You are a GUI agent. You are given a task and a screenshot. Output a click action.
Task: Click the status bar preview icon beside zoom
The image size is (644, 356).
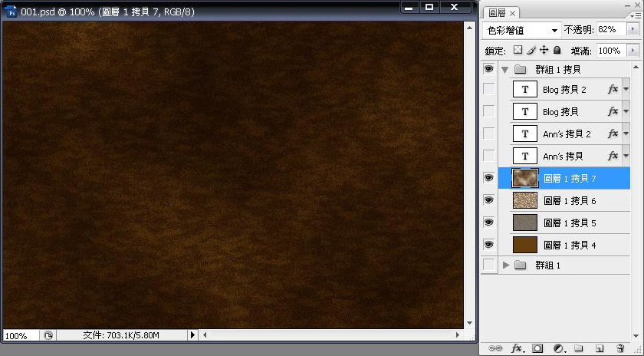[x=48, y=335]
